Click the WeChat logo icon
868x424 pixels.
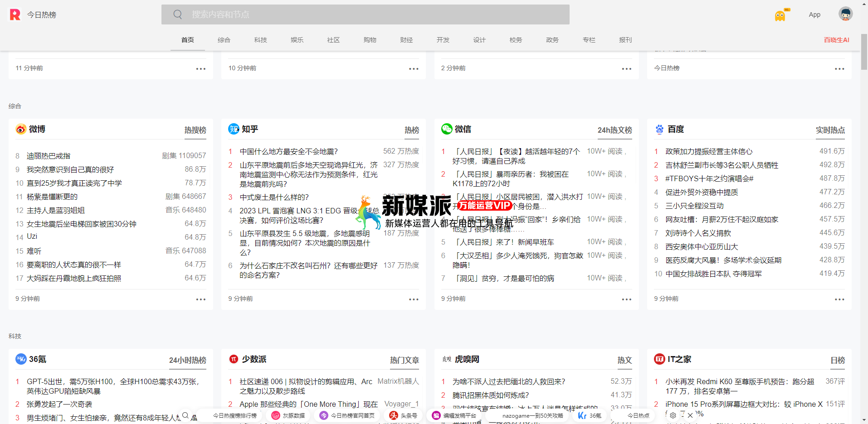click(447, 129)
